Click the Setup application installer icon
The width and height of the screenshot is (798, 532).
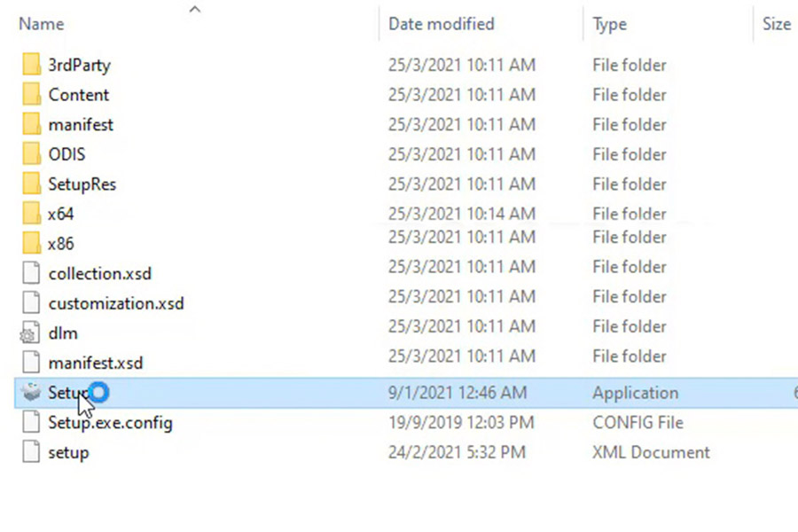31,393
